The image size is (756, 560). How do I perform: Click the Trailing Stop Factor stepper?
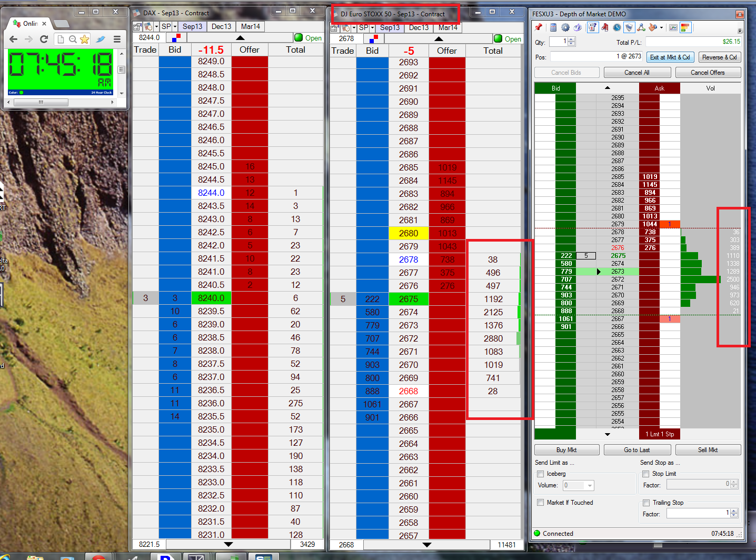(734, 513)
